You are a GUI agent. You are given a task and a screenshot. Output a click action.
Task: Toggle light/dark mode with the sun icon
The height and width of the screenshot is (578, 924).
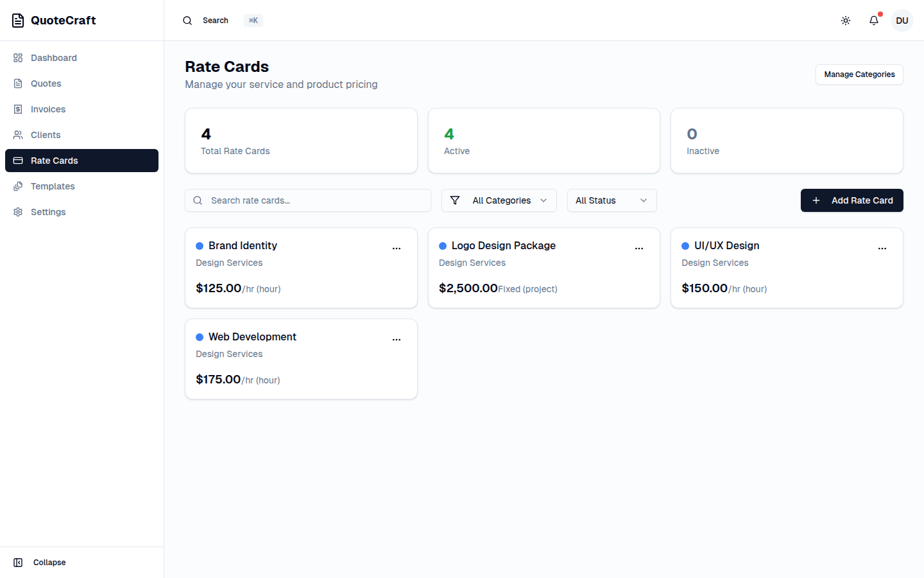click(846, 20)
